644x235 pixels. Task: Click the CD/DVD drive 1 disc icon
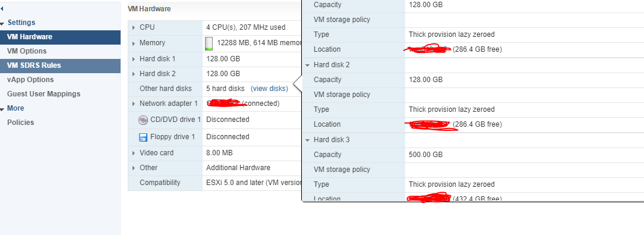(x=143, y=120)
